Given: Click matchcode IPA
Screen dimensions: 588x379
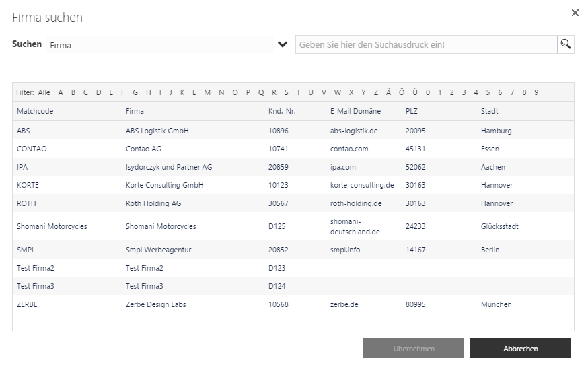Looking at the screenshot, I should (x=22, y=167).
